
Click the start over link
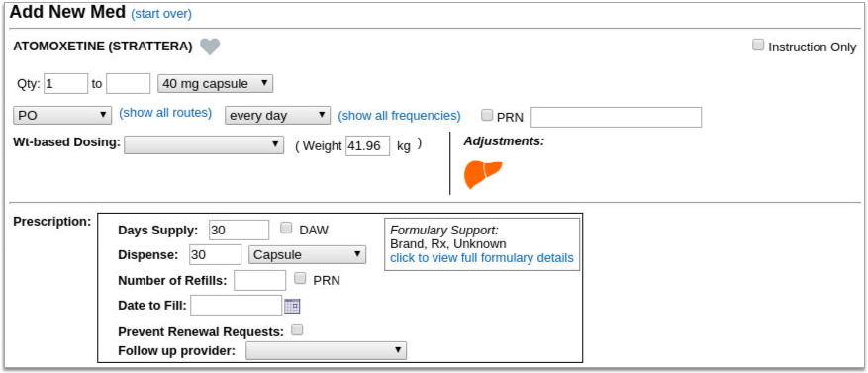point(161,14)
